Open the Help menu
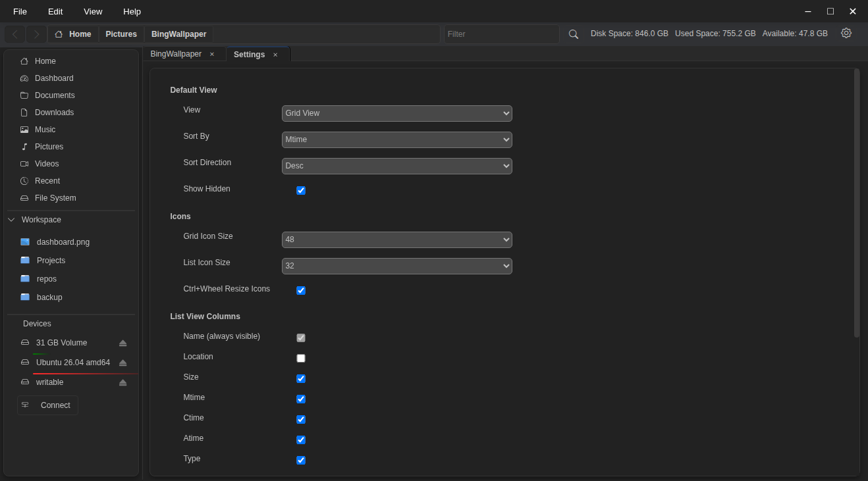 (x=132, y=11)
